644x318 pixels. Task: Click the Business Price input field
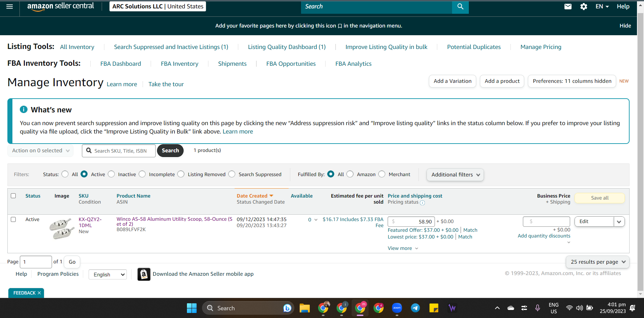pyautogui.click(x=546, y=221)
